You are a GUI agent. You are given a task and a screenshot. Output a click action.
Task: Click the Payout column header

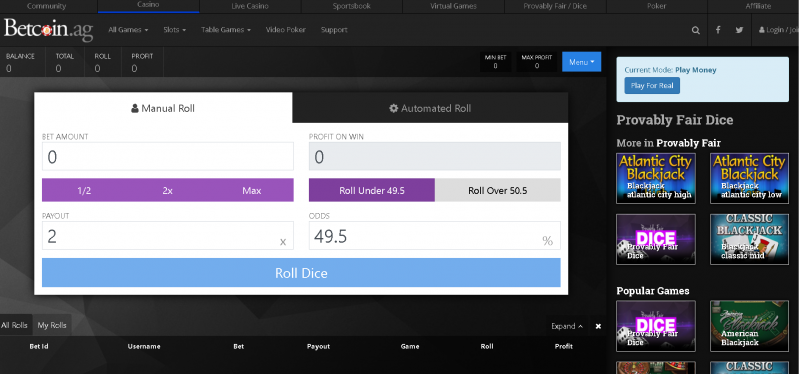pos(318,346)
